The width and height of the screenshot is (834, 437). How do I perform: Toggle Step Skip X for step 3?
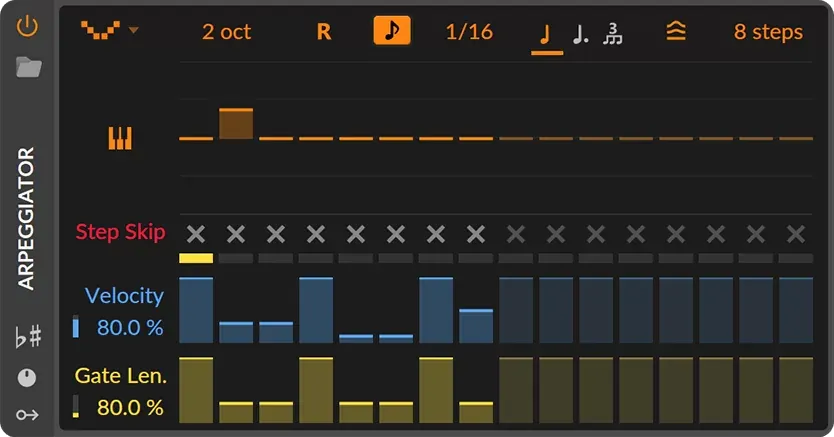[276, 234]
